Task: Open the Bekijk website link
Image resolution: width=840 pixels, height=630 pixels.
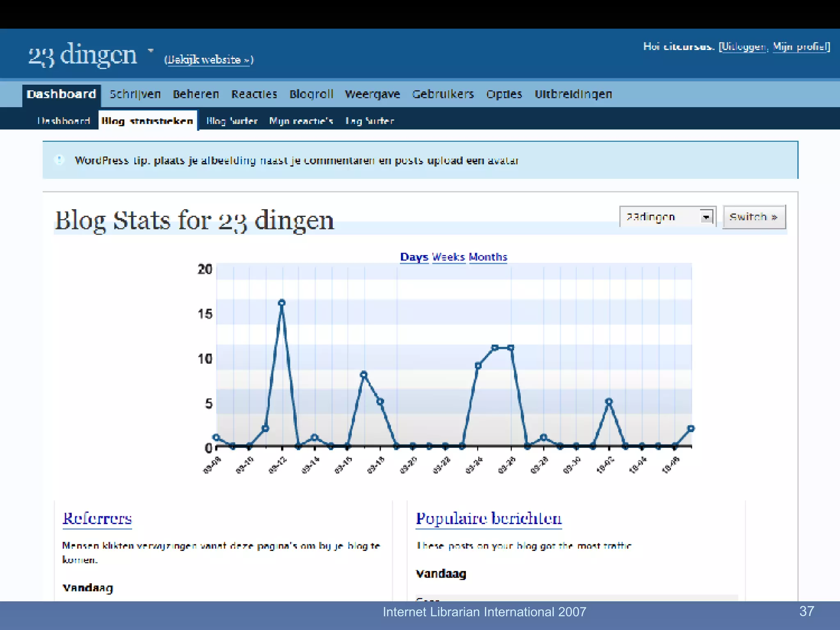Action: click(209, 60)
